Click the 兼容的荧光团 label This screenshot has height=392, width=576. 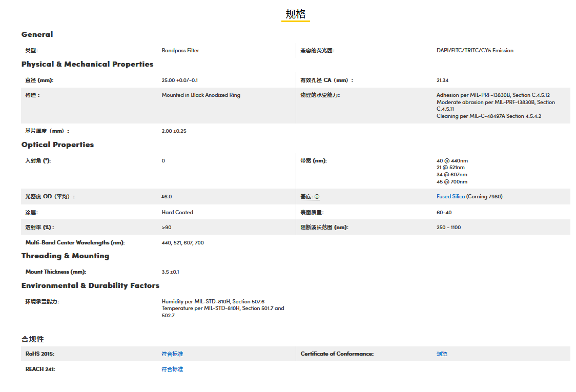point(317,50)
